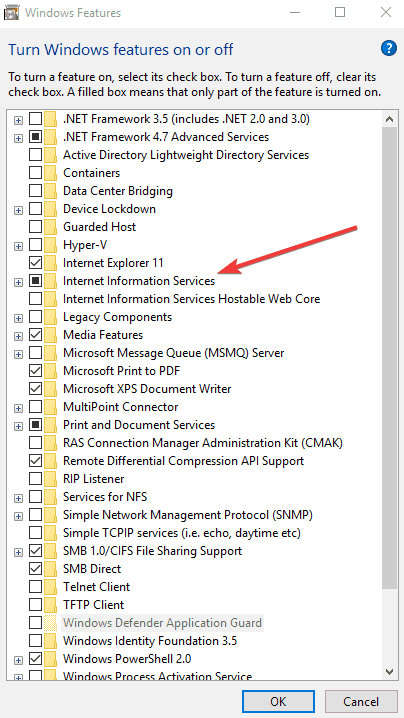The height and width of the screenshot is (718, 404).
Task: Click the Cancel button
Action: [x=361, y=702]
